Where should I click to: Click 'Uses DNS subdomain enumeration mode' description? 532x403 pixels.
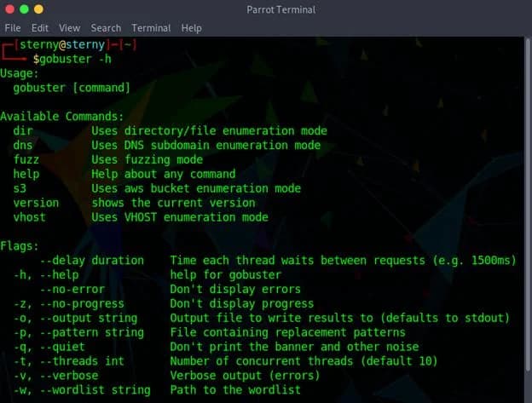206,146
